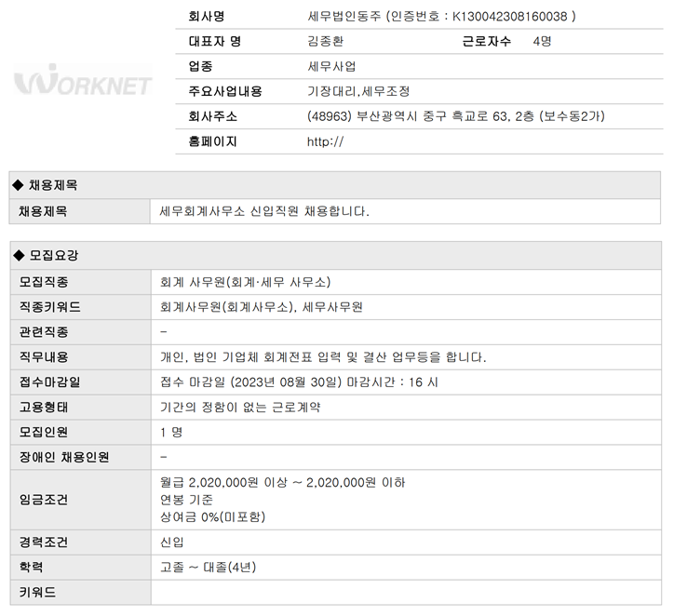Click the 대표자 명 label

point(214,41)
